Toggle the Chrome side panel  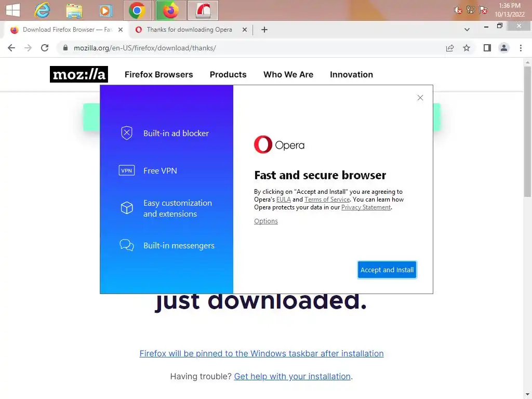(x=487, y=48)
